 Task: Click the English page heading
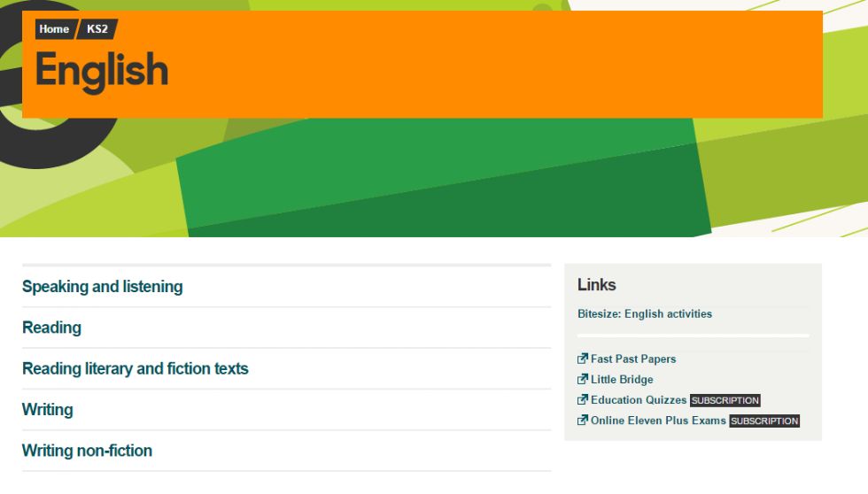click(102, 71)
